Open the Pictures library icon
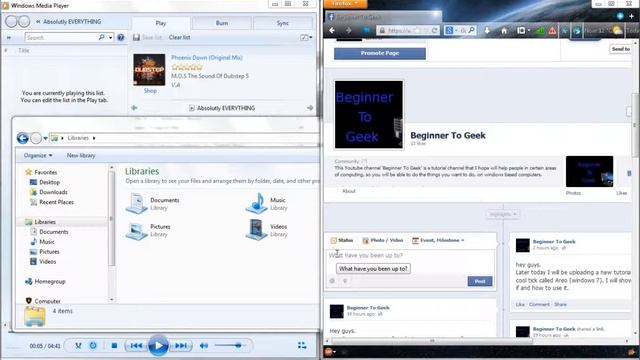 click(136, 231)
